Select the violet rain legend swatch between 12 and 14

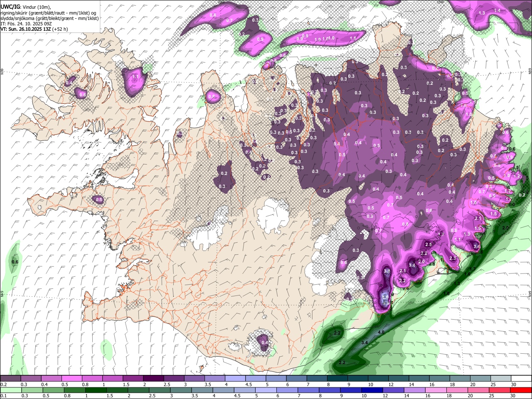(x=394, y=390)
